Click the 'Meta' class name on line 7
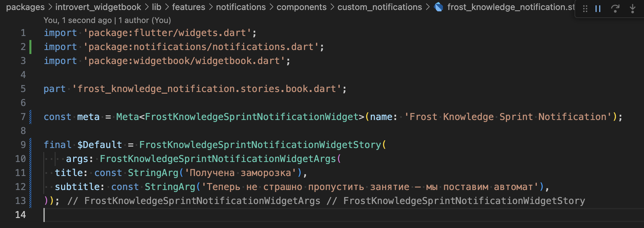Image resolution: width=644 pixels, height=228 pixels. 127,117
